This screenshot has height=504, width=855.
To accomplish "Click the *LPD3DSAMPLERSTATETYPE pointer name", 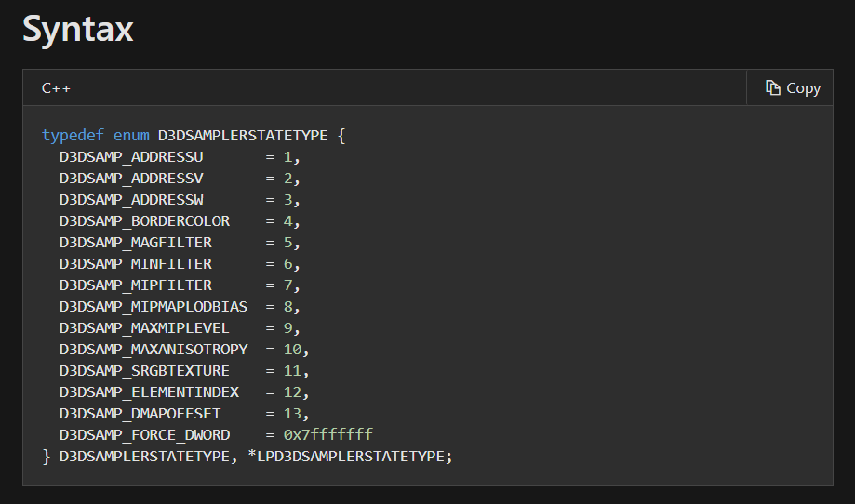I will pos(350,457).
